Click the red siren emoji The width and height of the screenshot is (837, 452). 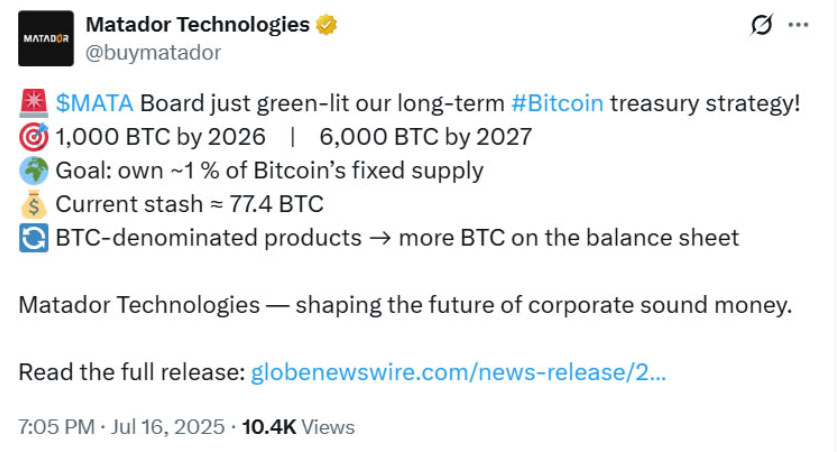33,103
